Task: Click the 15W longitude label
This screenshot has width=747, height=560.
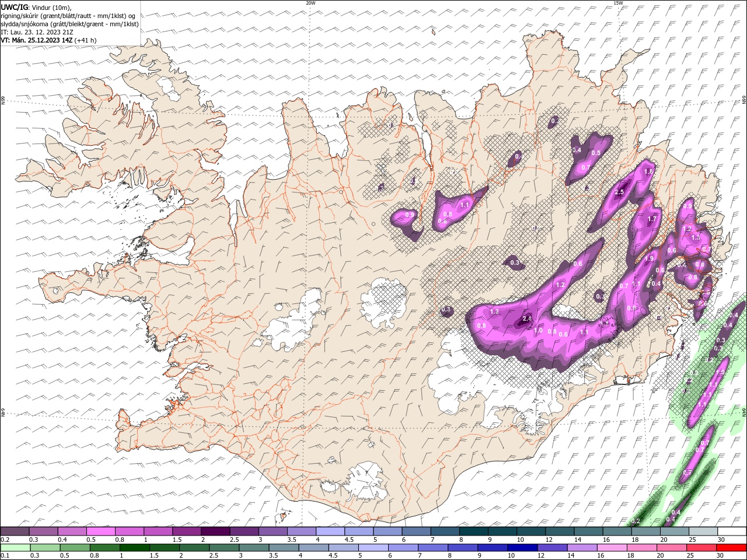Action: coord(618,3)
